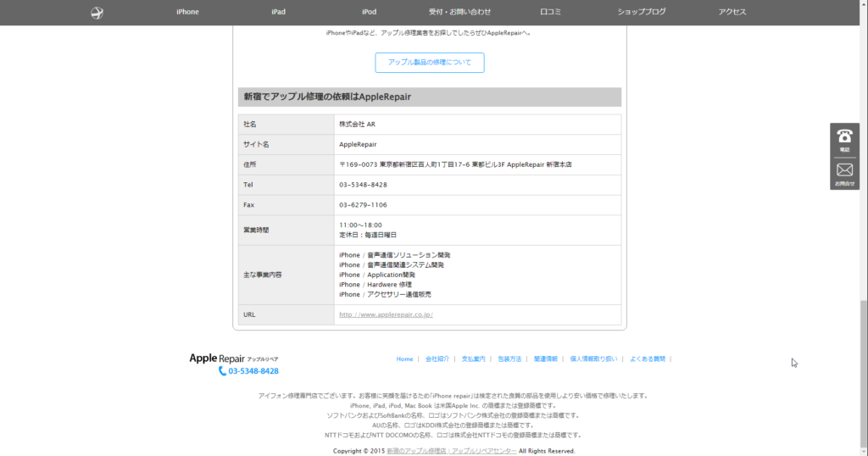Select the 主な事業内容 row label
This screenshot has height=456, width=868.
coord(263,275)
